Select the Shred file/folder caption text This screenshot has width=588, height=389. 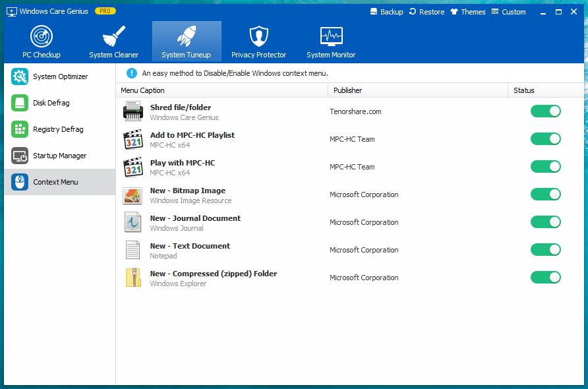click(x=181, y=107)
